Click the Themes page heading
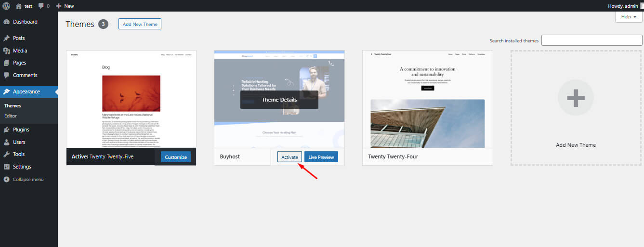Viewport: 644px width, 247px height. click(80, 24)
